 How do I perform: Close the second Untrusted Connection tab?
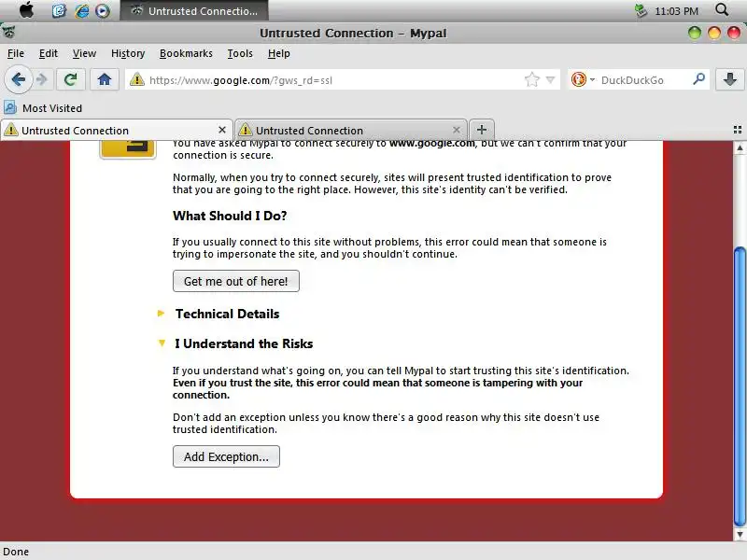tap(457, 130)
